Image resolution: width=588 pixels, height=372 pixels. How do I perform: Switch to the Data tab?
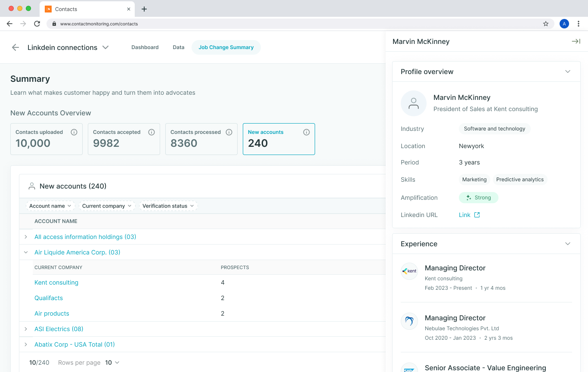coord(179,47)
